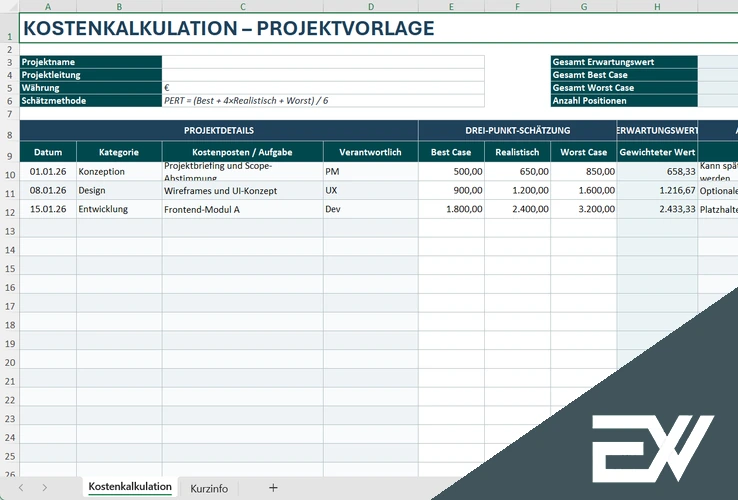Click the PERT formula Schätzmethode cell
Screen dimensions: 738x500
[x=322, y=101]
